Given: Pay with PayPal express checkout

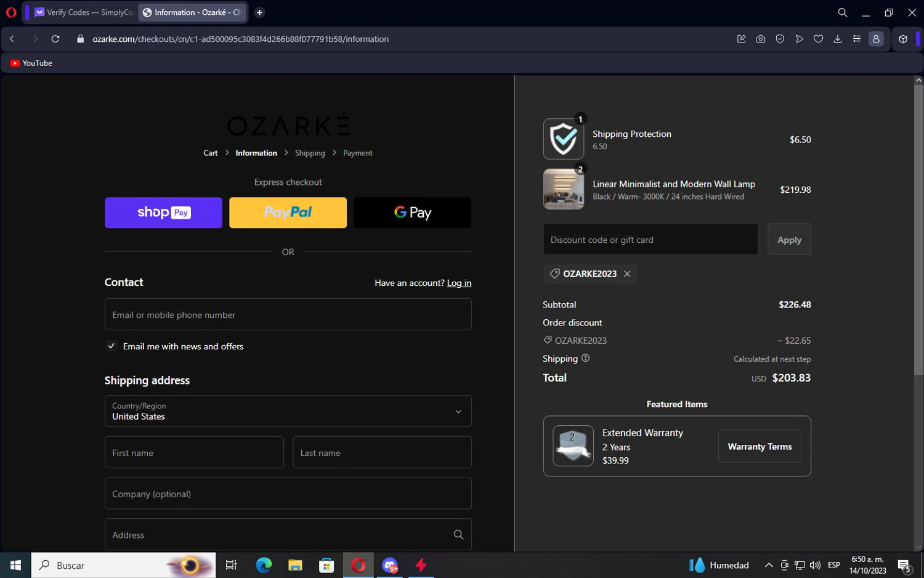Looking at the screenshot, I should (x=288, y=213).
